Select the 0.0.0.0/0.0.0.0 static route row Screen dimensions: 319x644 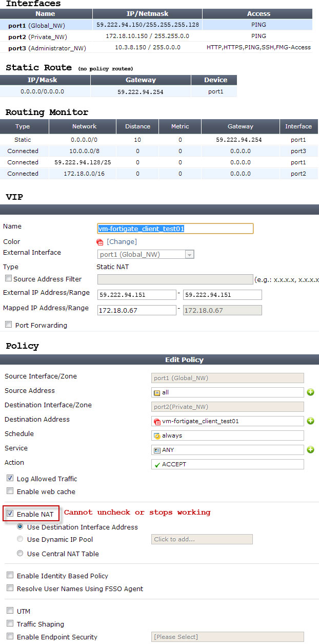click(118, 92)
